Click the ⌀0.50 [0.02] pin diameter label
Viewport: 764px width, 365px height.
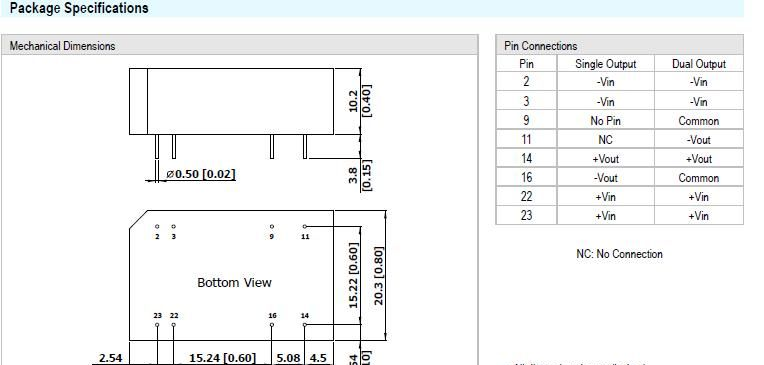(x=201, y=174)
